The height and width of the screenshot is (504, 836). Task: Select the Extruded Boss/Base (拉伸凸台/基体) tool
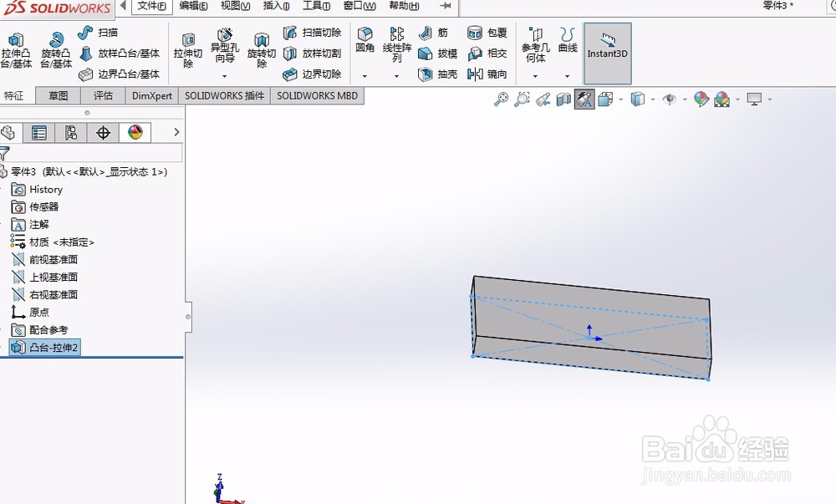coord(16,50)
